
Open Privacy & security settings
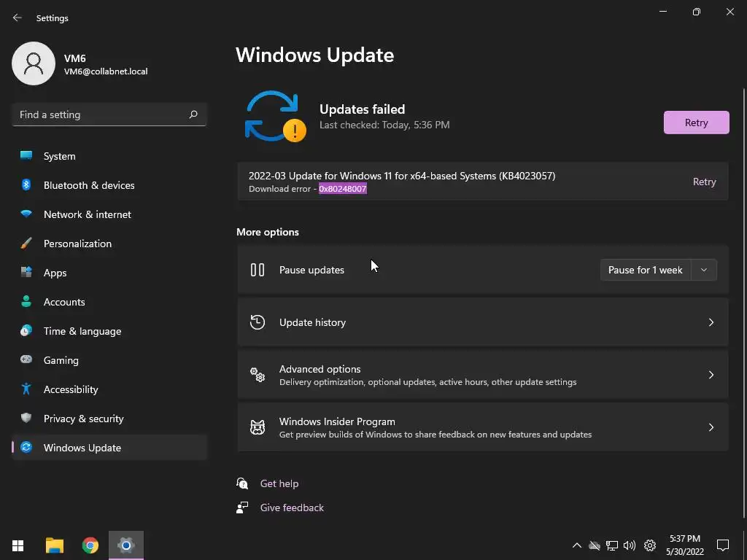click(109, 418)
